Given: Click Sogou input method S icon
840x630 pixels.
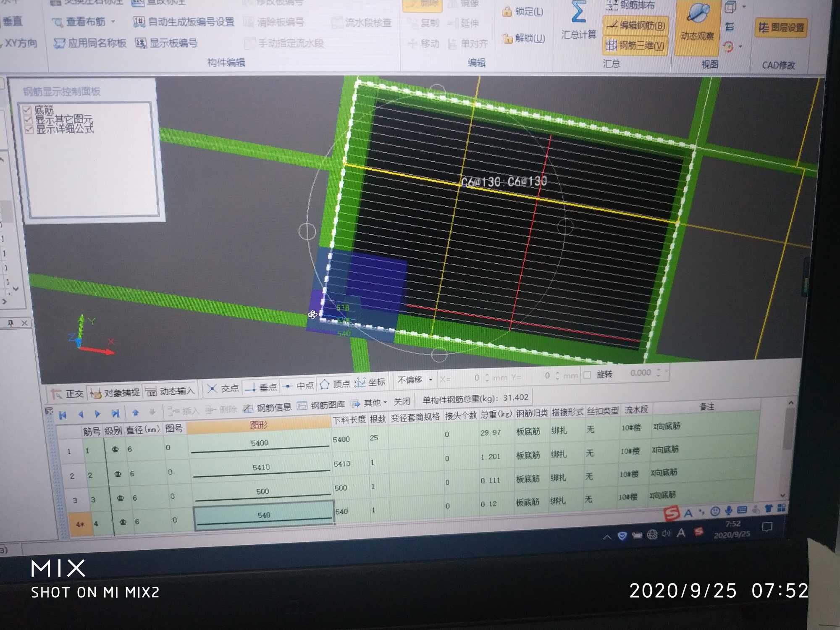Looking at the screenshot, I should click(671, 513).
